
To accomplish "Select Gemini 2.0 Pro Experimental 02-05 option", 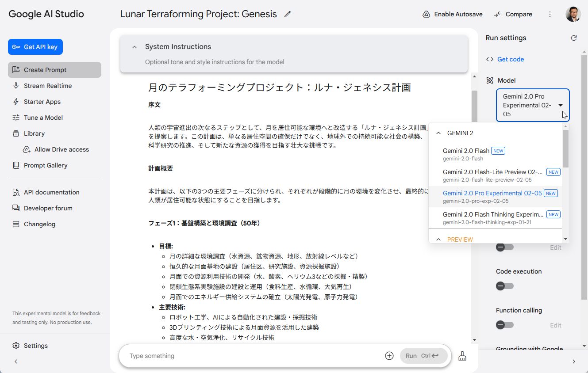I will click(496, 197).
